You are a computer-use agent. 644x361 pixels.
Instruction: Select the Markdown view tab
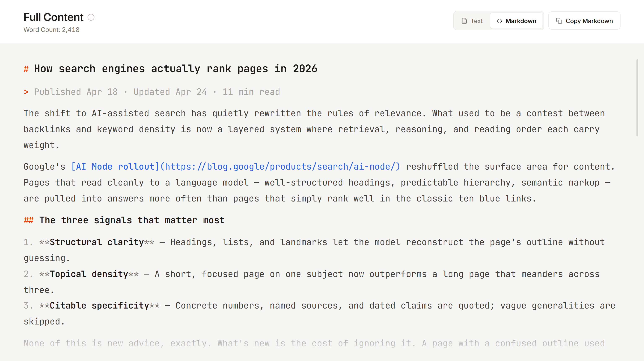click(516, 21)
